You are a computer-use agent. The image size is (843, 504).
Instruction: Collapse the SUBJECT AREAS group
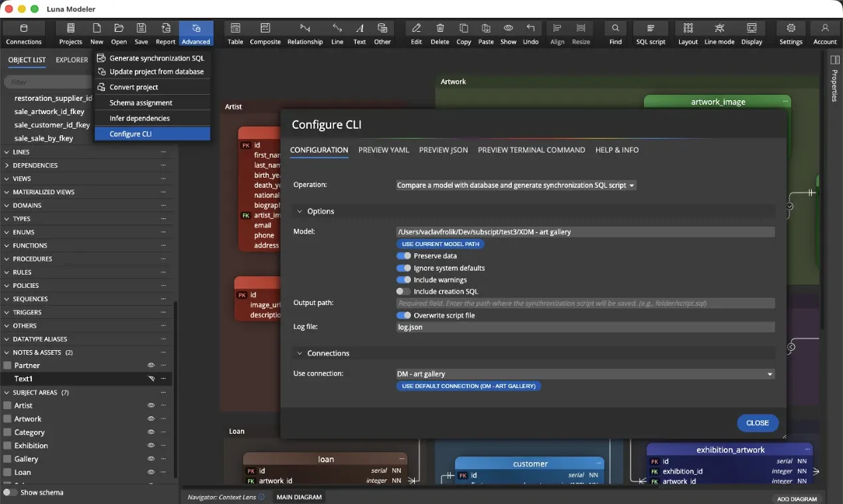pos(7,393)
